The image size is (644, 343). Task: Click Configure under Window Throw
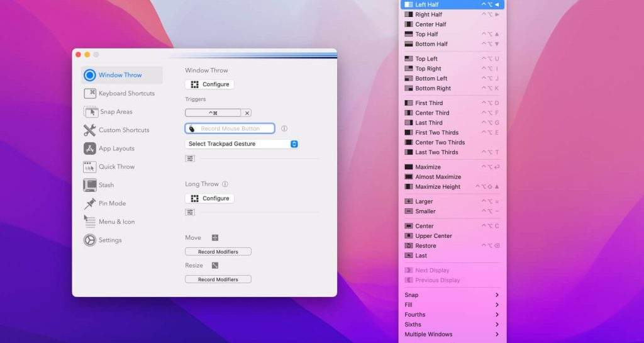209,84
